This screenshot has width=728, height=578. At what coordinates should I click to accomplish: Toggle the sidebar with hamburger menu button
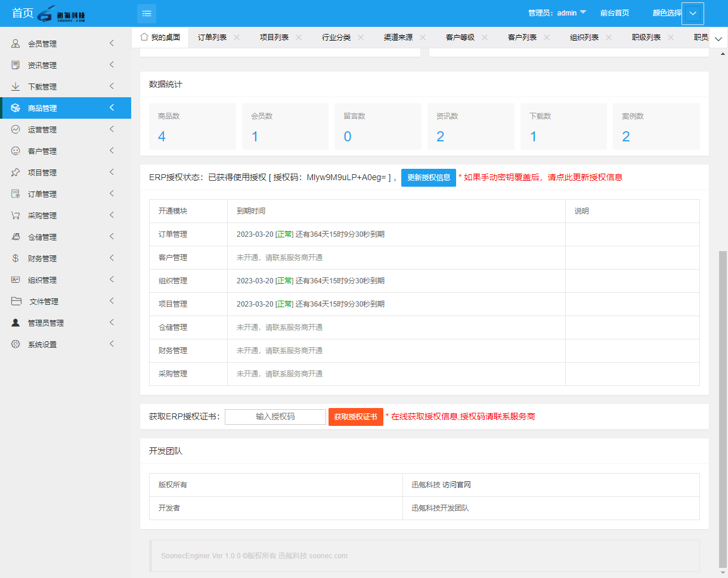click(x=147, y=13)
